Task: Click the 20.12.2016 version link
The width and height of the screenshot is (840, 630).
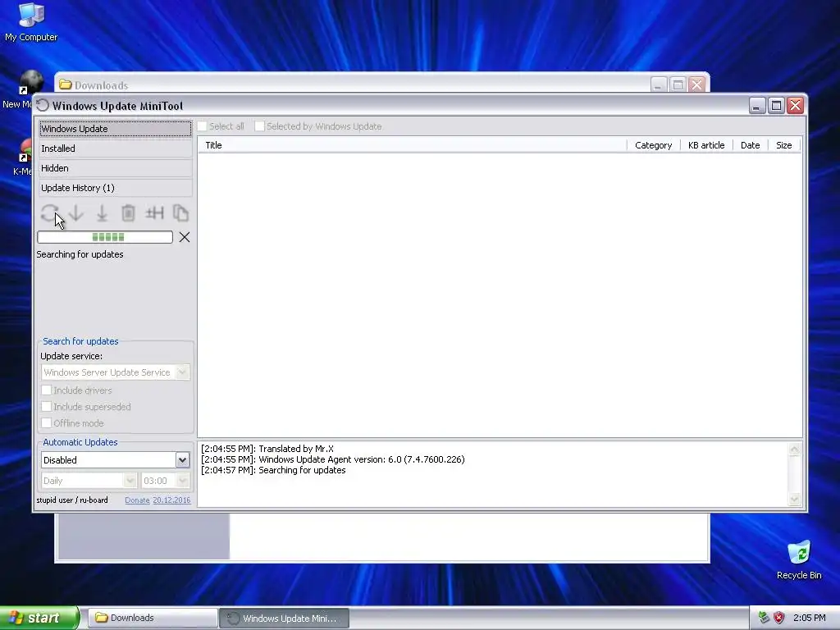Action: click(x=171, y=500)
